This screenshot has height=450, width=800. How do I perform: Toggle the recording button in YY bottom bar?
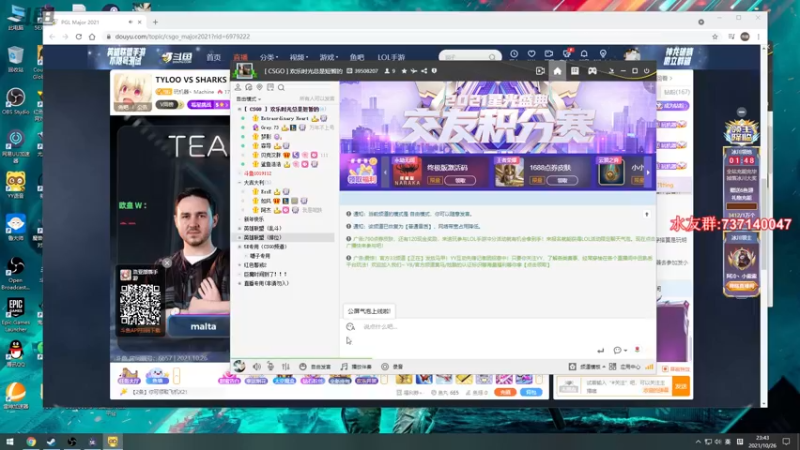392,366
